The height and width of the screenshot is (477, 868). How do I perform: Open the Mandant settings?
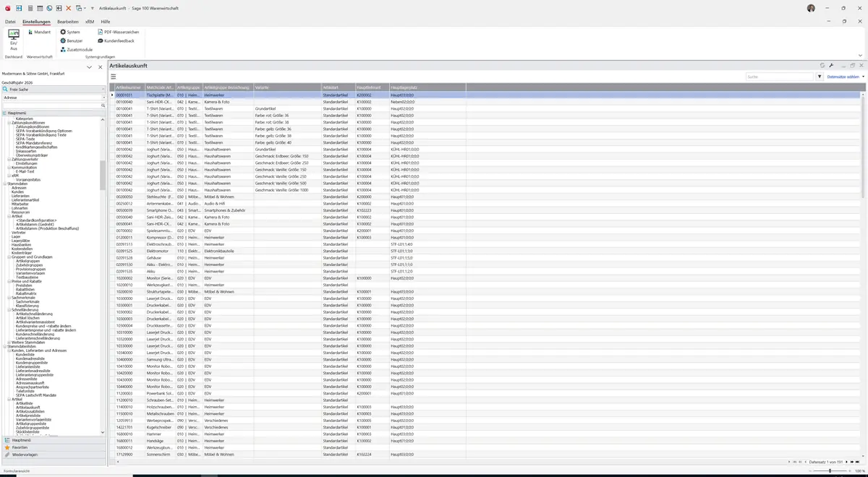[x=39, y=33]
